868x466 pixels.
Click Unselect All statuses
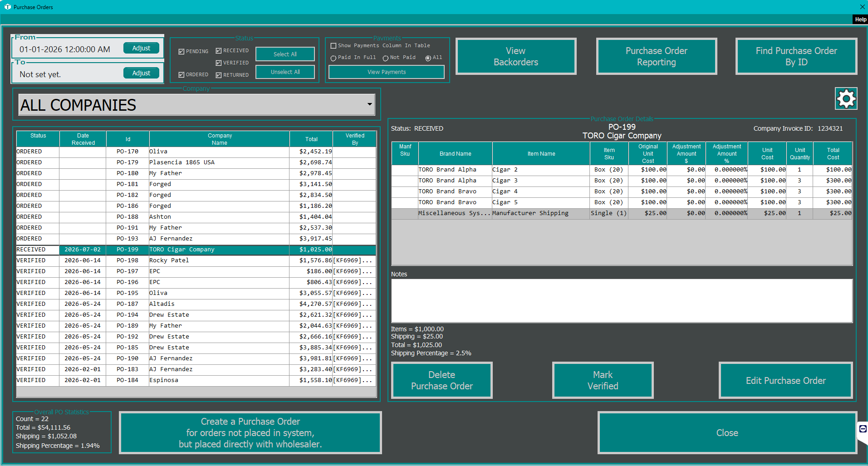tap(285, 72)
